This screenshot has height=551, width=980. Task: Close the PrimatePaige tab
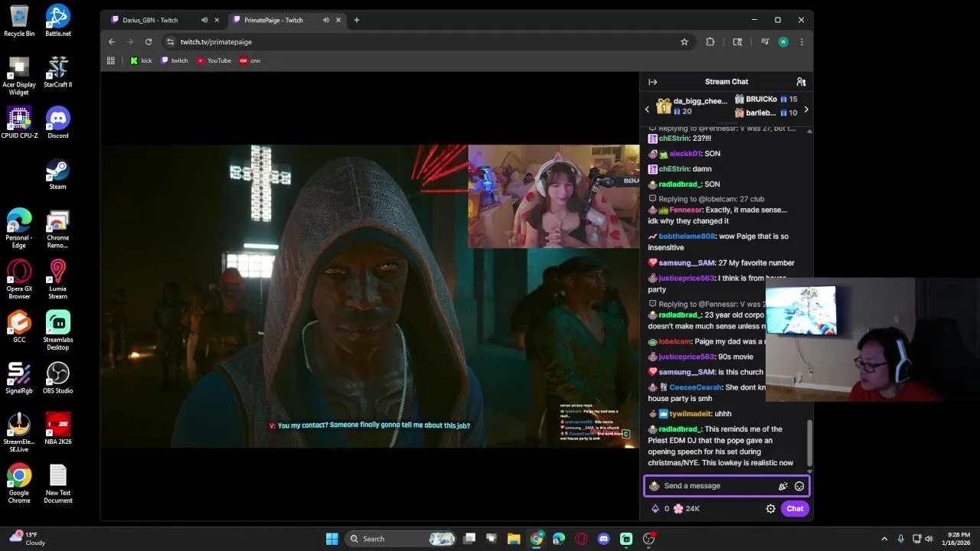pyautogui.click(x=338, y=20)
